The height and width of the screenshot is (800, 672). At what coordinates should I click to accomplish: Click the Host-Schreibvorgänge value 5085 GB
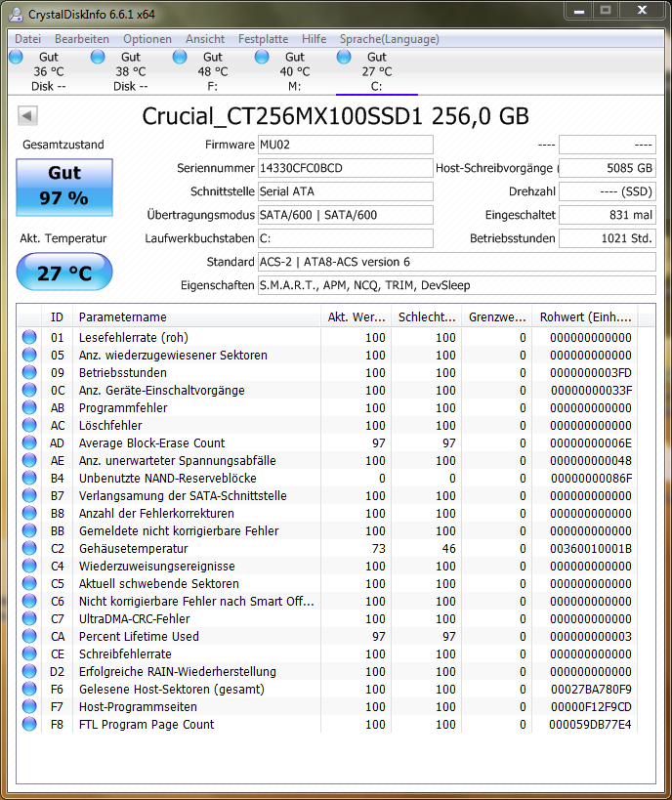[x=608, y=168]
